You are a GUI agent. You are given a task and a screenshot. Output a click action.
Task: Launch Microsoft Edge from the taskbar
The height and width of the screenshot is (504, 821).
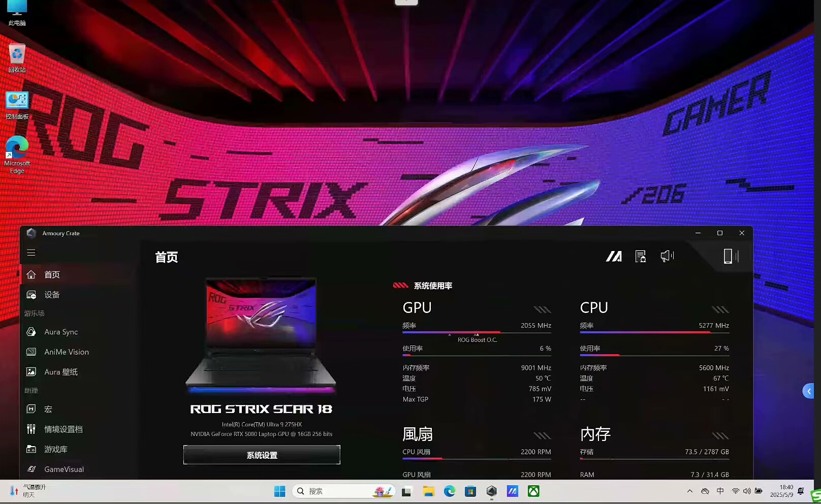[x=450, y=491]
